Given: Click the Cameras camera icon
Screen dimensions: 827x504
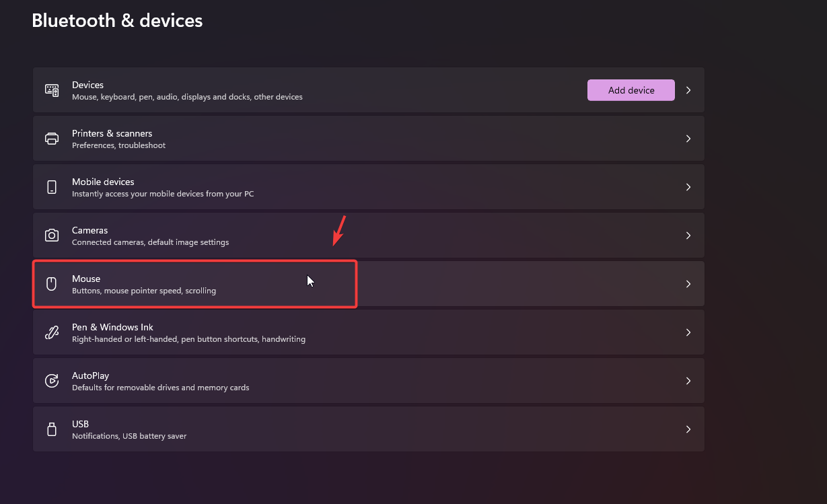Looking at the screenshot, I should tap(52, 236).
